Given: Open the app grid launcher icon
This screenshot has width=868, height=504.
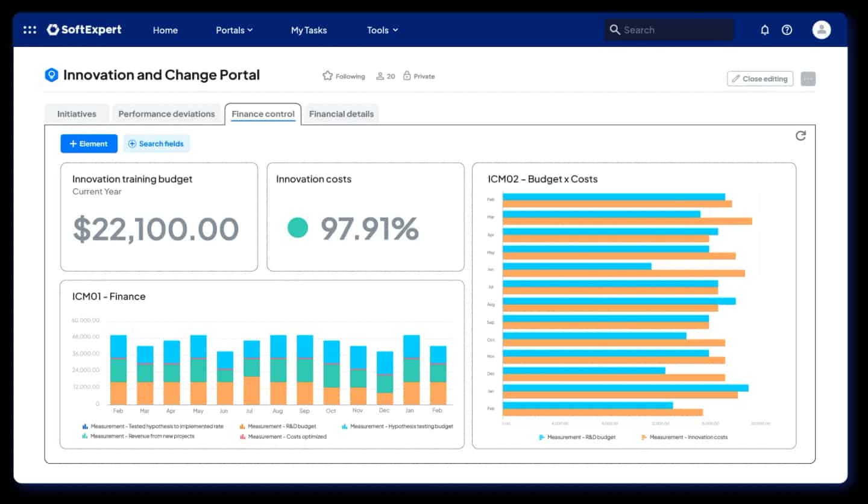Looking at the screenshot, I should (x=29, y=30).
